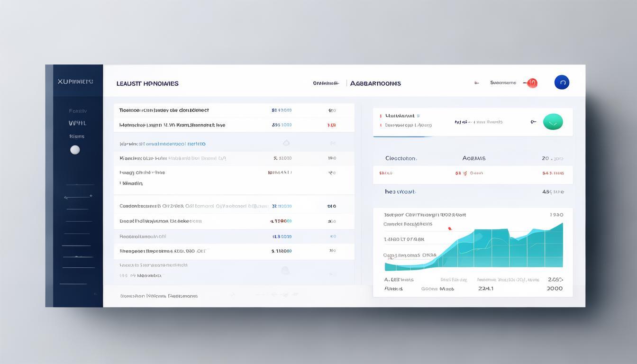Expand the green circular chevron button
Screen dimensions: 637x364
pos(553,122)
